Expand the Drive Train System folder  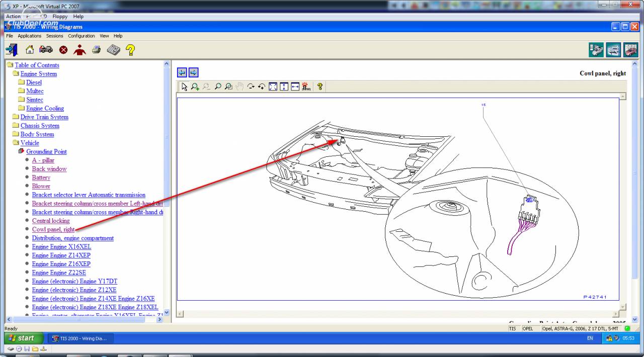[x=16, y=117]
